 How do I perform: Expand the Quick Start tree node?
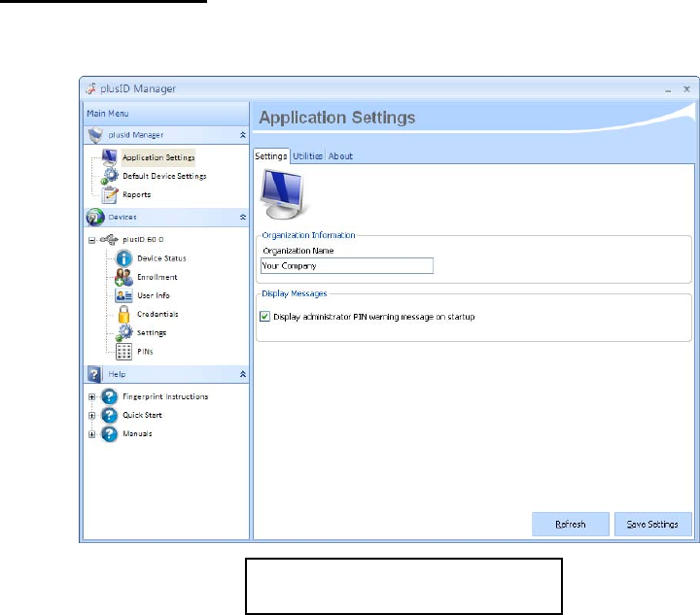click(x=92, y=416)
